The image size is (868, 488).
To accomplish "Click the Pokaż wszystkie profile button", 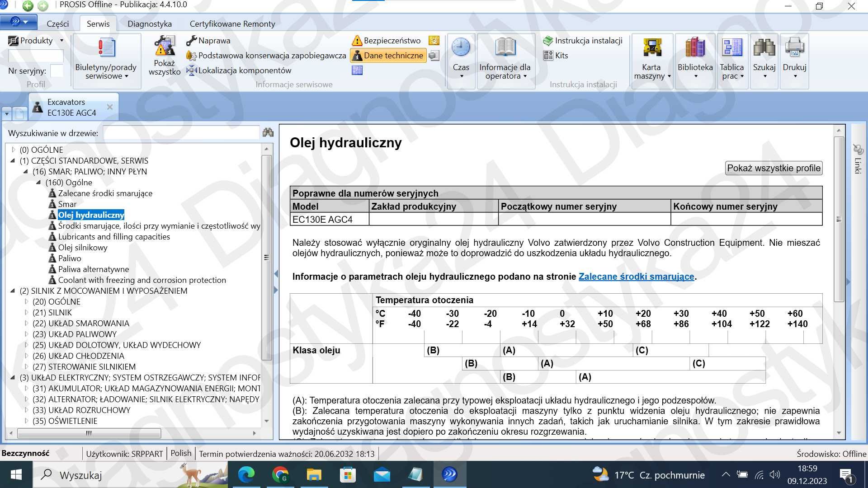I will coord(773,168).
